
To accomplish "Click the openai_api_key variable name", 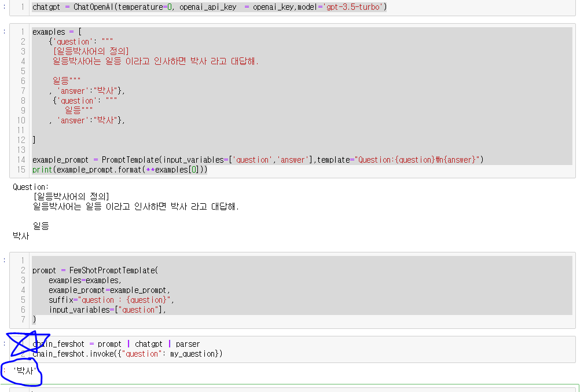I will coord(209,7).
